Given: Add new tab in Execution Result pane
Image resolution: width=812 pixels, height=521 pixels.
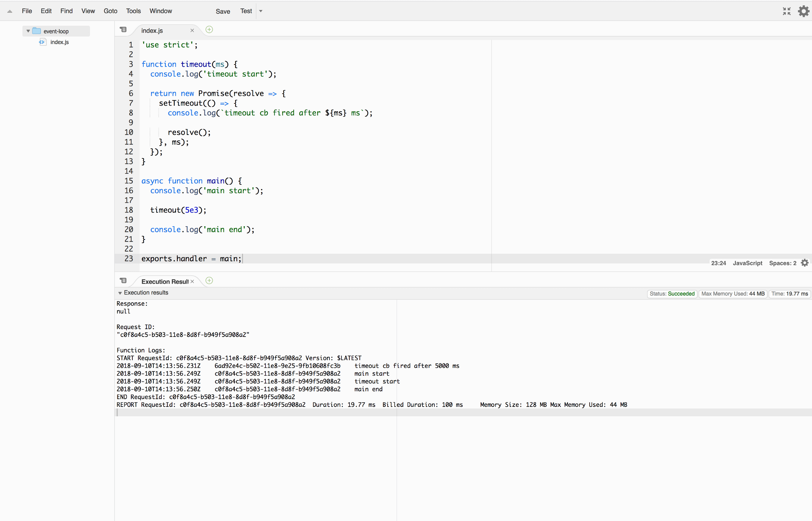Looking at the screenshot, I should tap(209, 281).
